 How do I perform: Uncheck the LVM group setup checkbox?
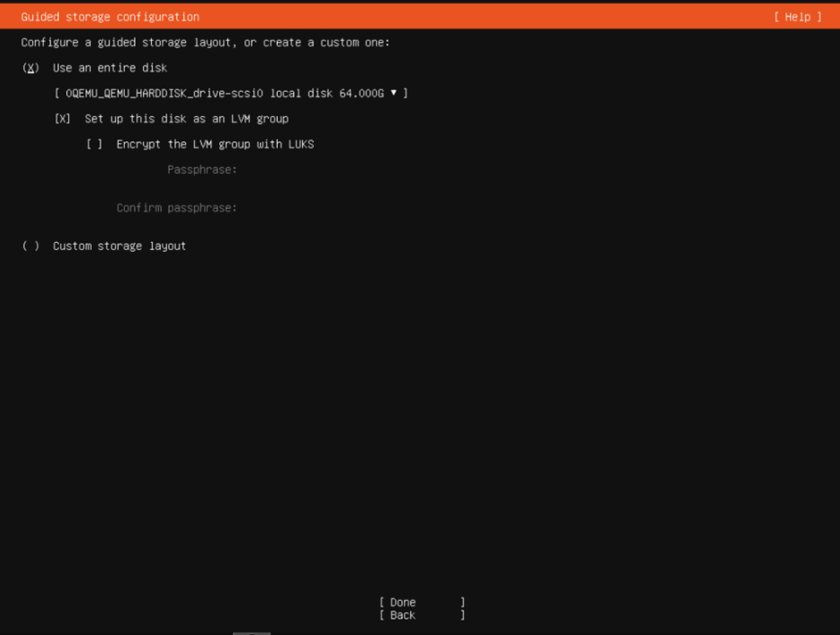[x=63, y=119]
